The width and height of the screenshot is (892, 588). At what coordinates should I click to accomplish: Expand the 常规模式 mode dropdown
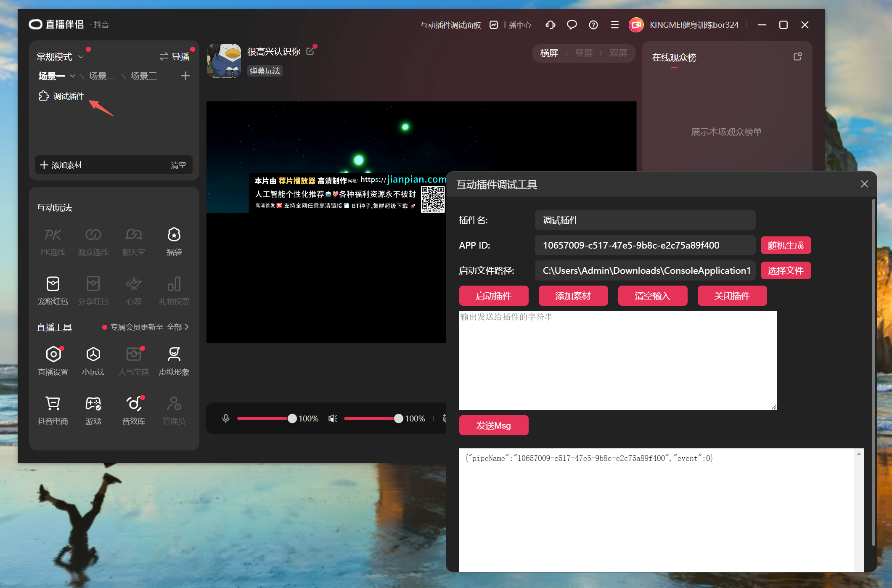81,56
